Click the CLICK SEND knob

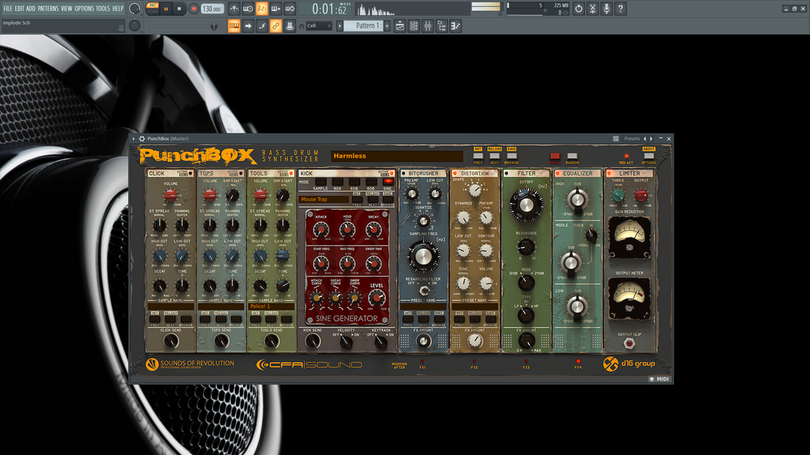[171, 341]
